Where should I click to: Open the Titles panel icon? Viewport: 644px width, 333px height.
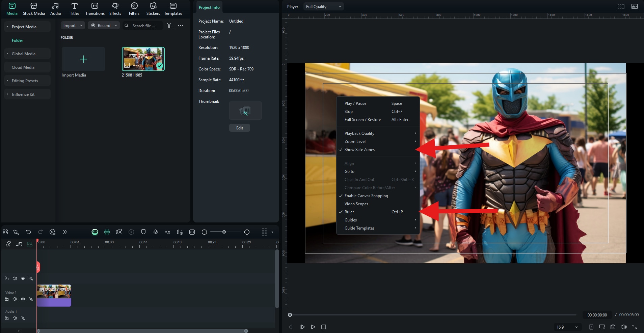(75, 6)
